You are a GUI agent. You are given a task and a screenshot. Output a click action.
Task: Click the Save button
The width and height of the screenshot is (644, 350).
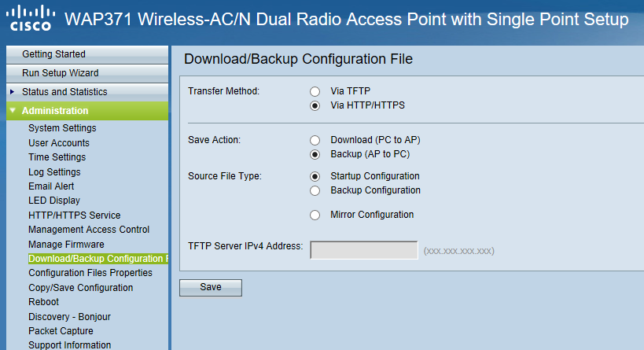[211, 288]
